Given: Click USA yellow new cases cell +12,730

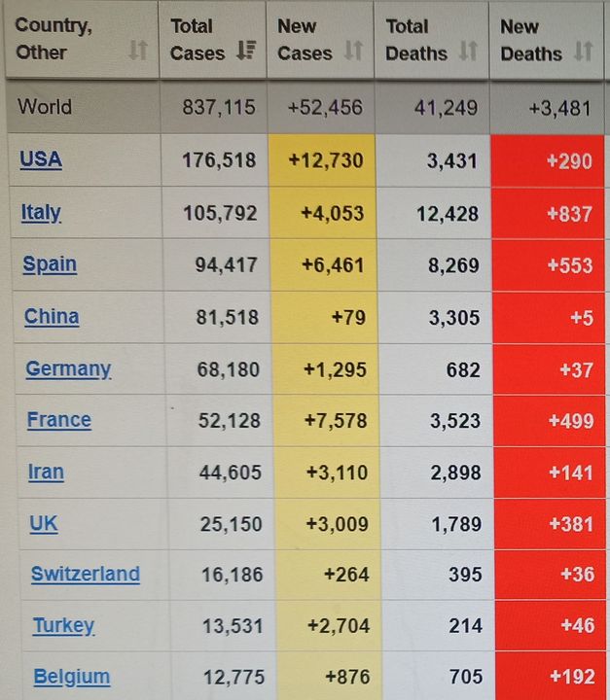Looking at the screenshot, I should 322,160.
